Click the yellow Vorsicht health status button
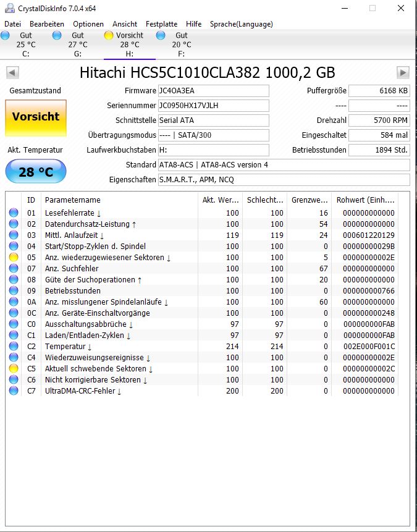 pyautogui.click(x=36, y=118)
